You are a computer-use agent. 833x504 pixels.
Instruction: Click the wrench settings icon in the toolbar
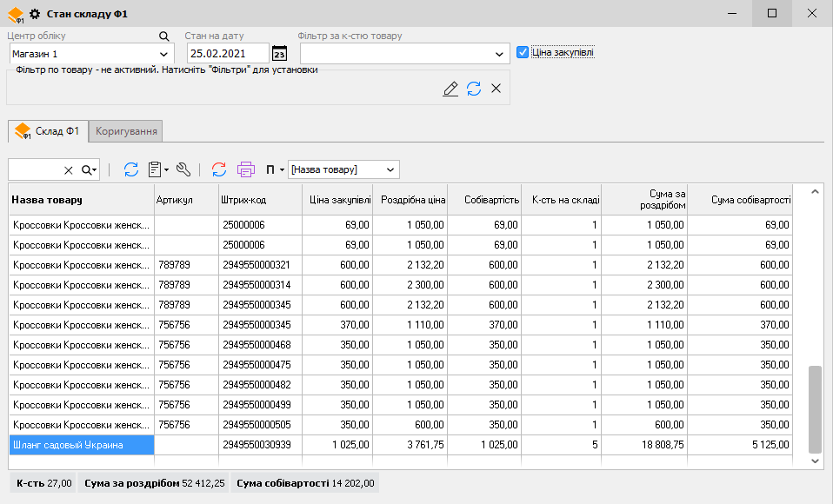coord(183,169)
